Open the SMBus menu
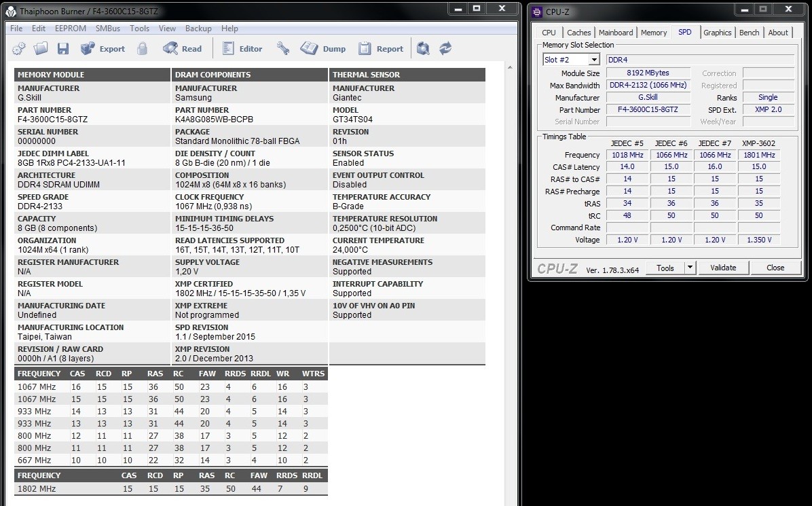The height and width of the screenshot is (506, 812). pos(108,29)
